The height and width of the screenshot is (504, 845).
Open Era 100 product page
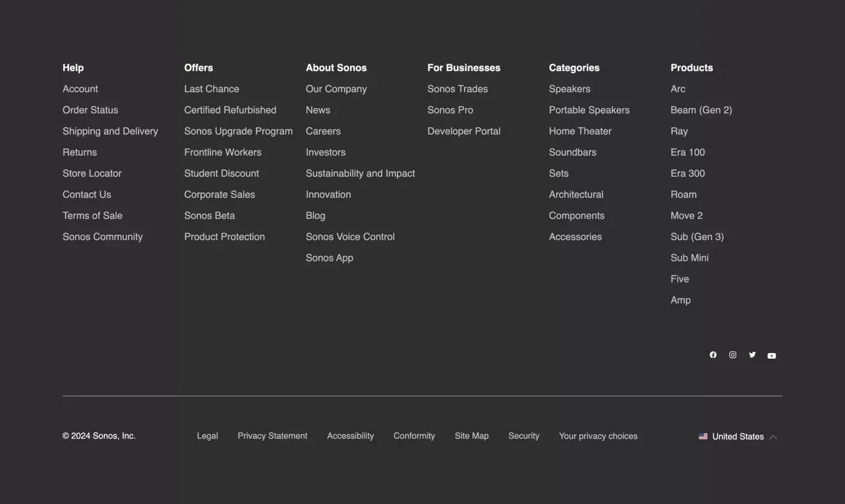(688, 152)
